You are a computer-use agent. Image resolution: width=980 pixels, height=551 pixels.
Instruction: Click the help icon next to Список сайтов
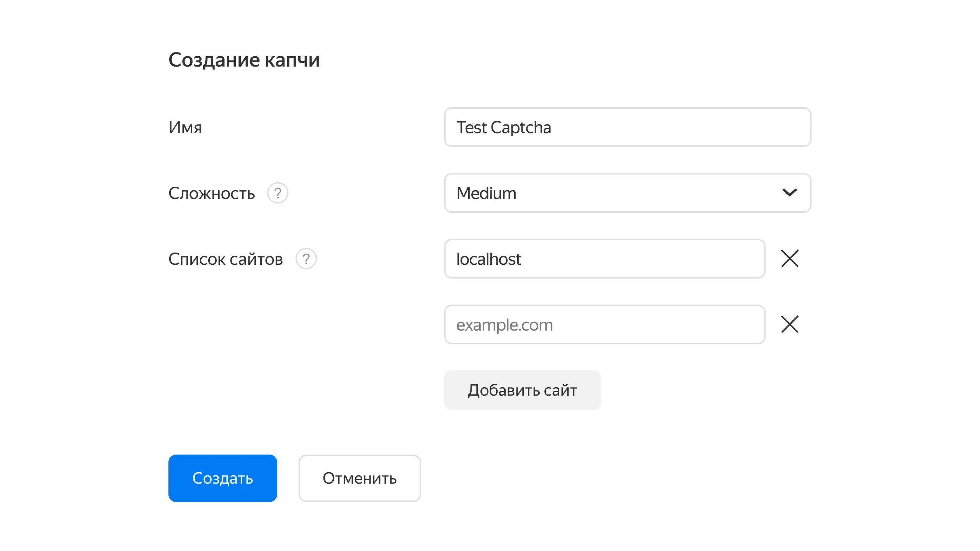306,259
